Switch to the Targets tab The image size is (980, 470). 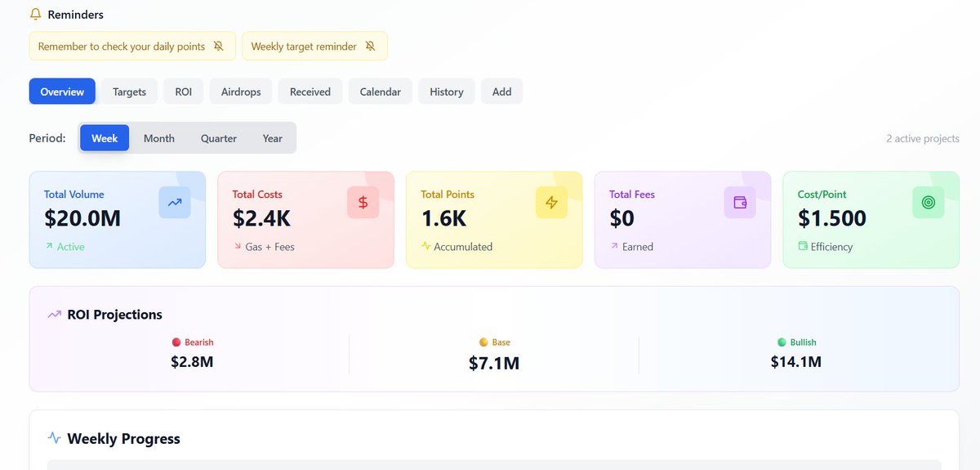[x=129, y=92]
